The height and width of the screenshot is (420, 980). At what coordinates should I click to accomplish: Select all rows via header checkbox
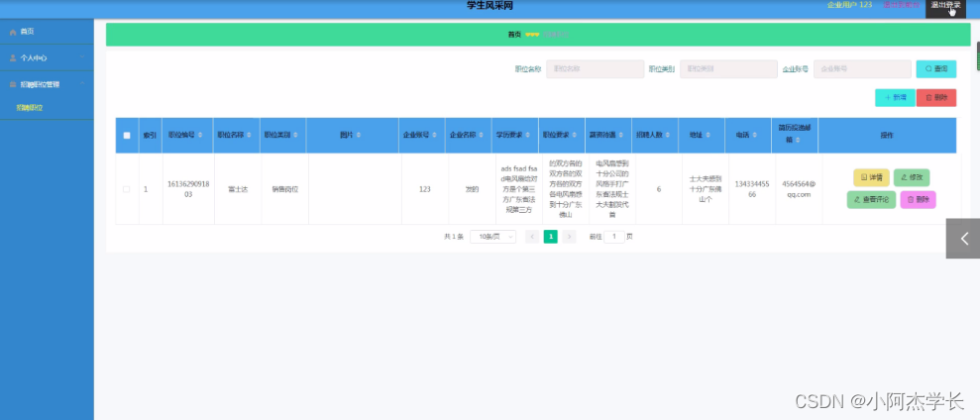[x=127, y=135]
